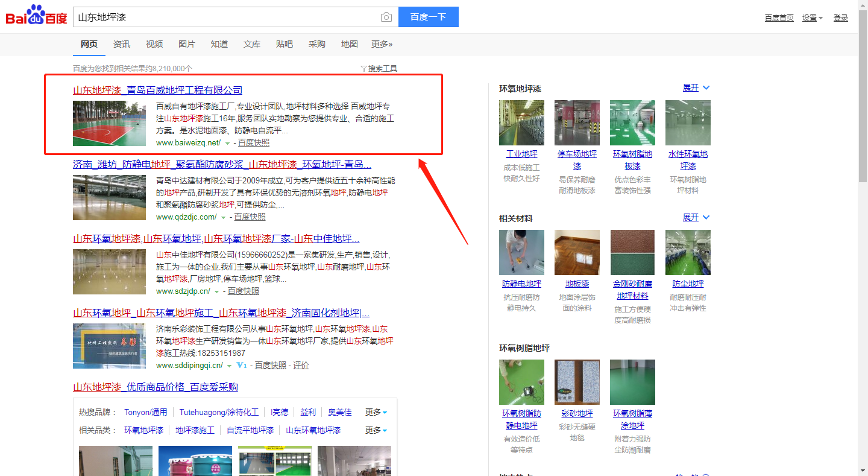
Task: Select 自流平地坪漆 category link
Action: click(x=250, y=431)
